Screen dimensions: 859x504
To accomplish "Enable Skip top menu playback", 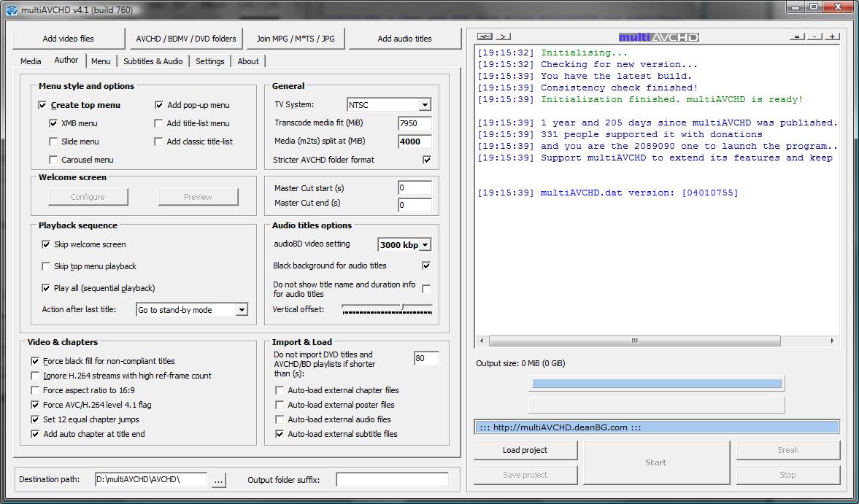I will coord(46,266).
